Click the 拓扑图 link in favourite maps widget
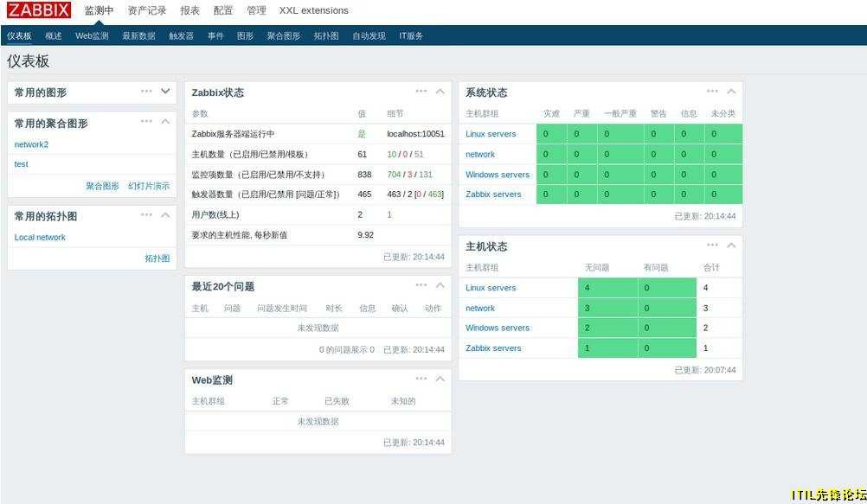The width and height of the screenshot is (867, 504). [157, 258]
